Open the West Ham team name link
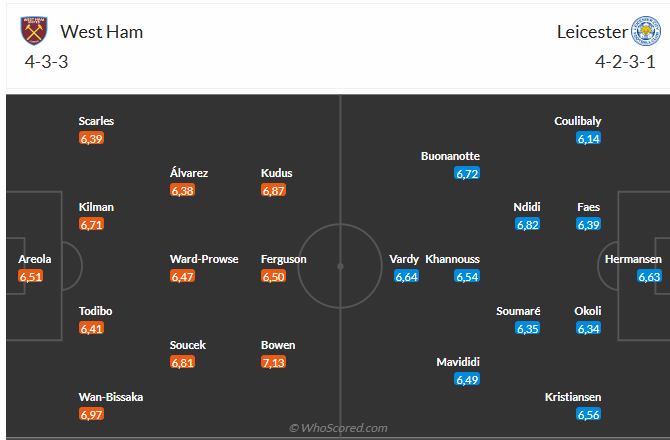 (102, 32)
